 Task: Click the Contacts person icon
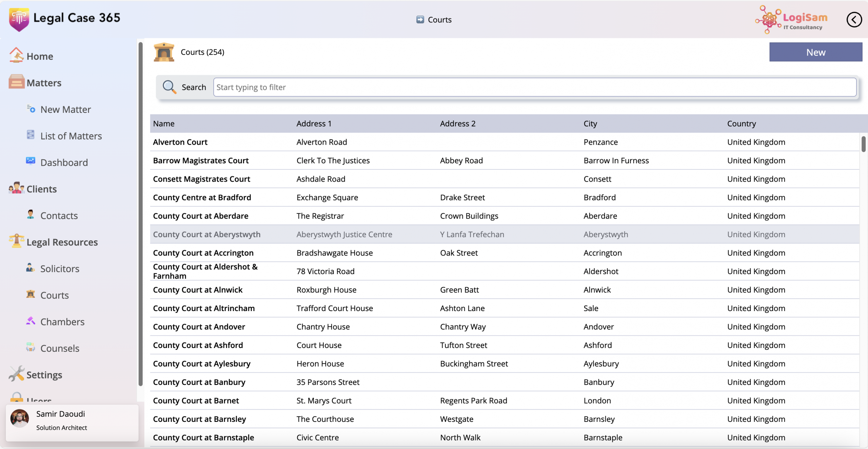point(31,215)
